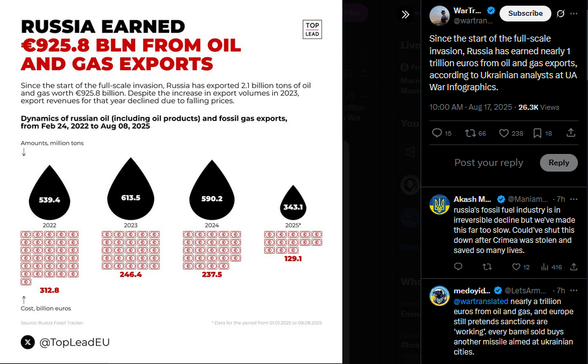Open replies via comment icon showing 15
Image resolution: width=588 pixels, height=364 pixels.
(441, 133)
